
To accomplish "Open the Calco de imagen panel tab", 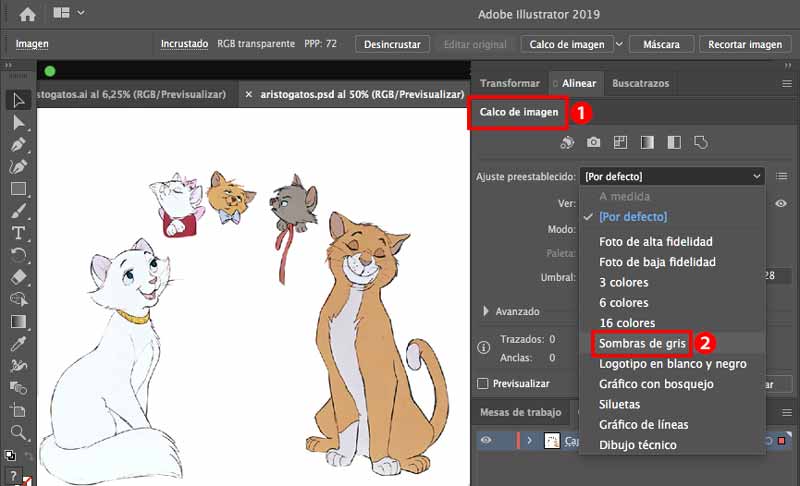I will [518, 112].
